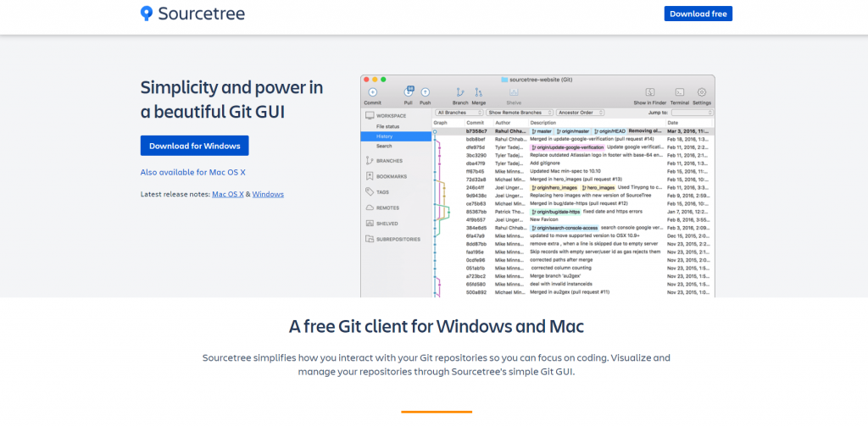The height and width of the screenshot is (426, 868).
Task: Click the Commit toolbar icon
Action: [373, 92]
